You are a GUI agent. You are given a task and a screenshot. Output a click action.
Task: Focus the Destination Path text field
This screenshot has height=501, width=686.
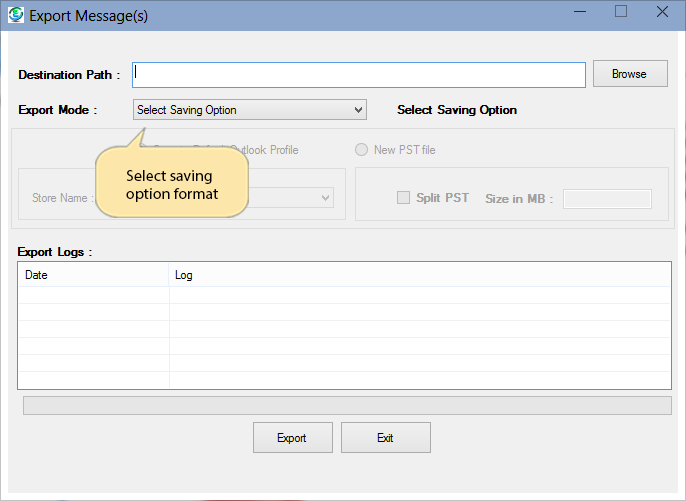coord(358,75)
